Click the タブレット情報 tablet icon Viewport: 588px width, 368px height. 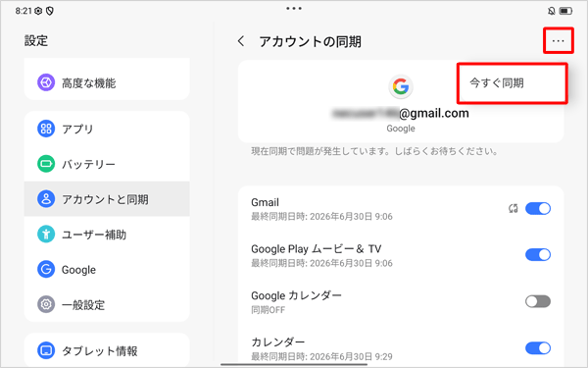(x=46, y=350)
